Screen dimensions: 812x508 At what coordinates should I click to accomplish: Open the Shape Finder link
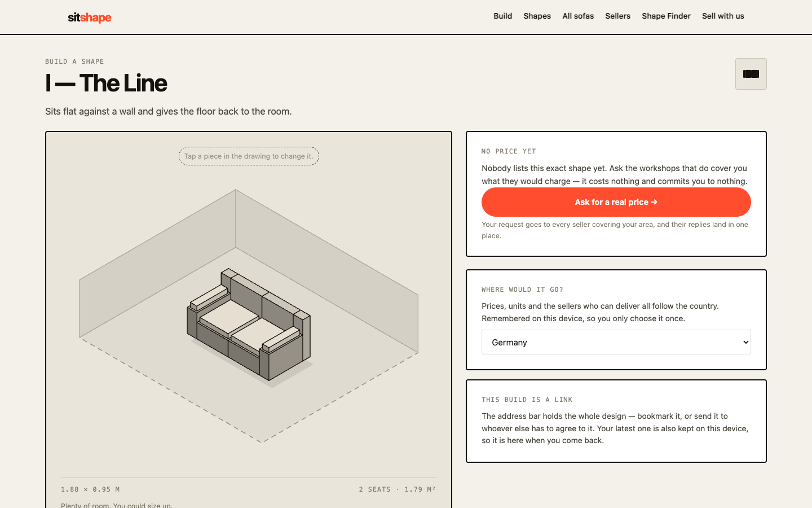coord(666,16)
